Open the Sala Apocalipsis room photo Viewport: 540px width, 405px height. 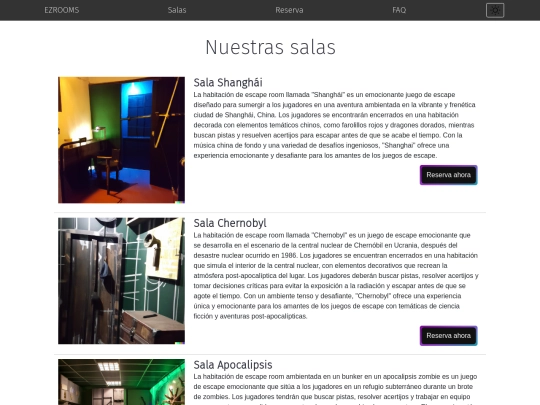[121, 382]
